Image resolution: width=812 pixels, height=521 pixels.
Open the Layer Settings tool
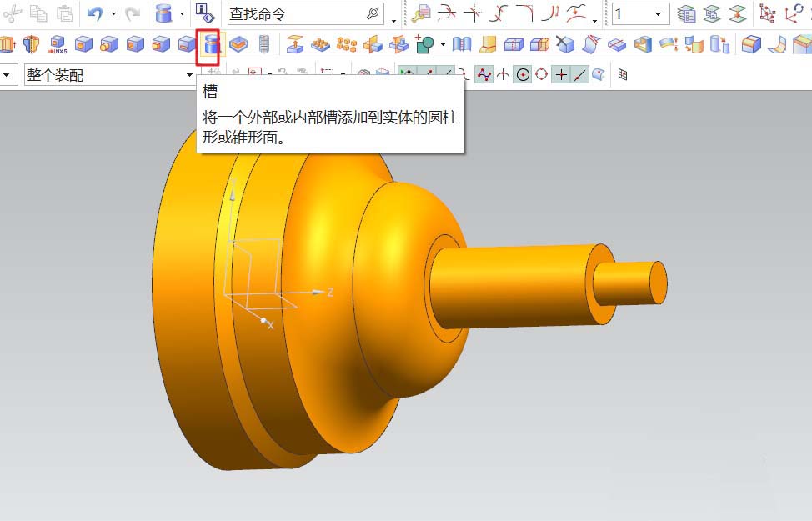point(686,14)
